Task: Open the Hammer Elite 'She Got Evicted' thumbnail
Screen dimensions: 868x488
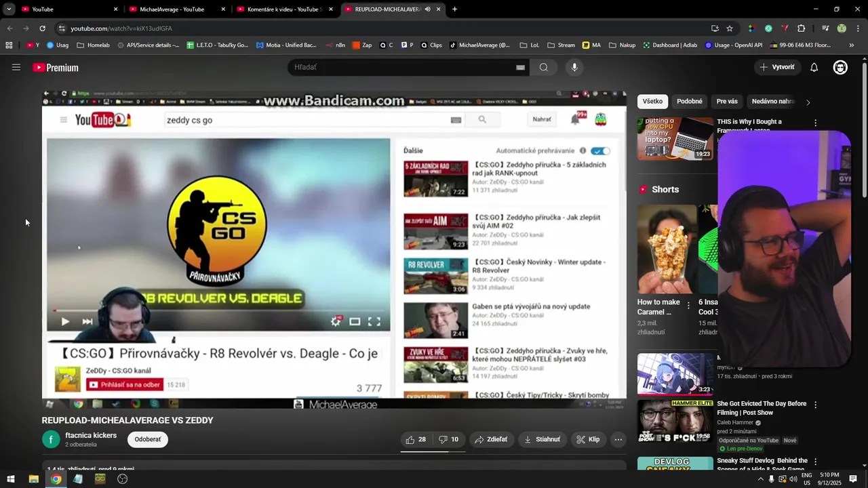Action: 675,422
